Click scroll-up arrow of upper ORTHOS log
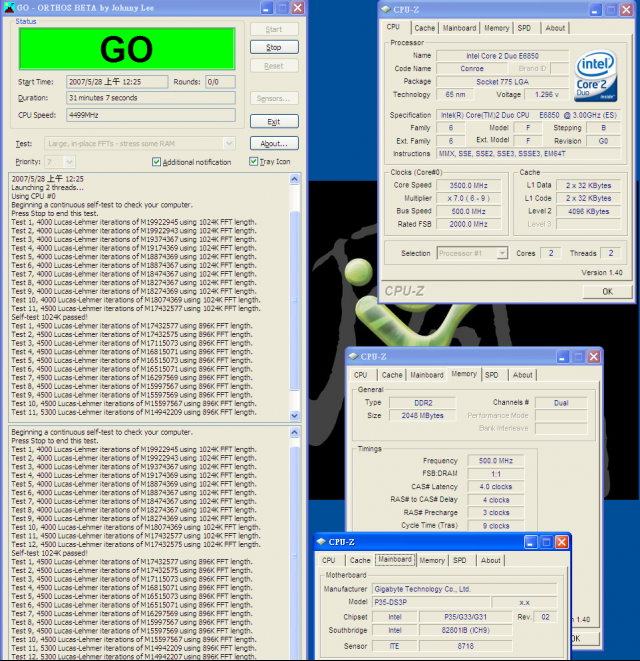The image size is (640, 661). [x=294, y=179]
